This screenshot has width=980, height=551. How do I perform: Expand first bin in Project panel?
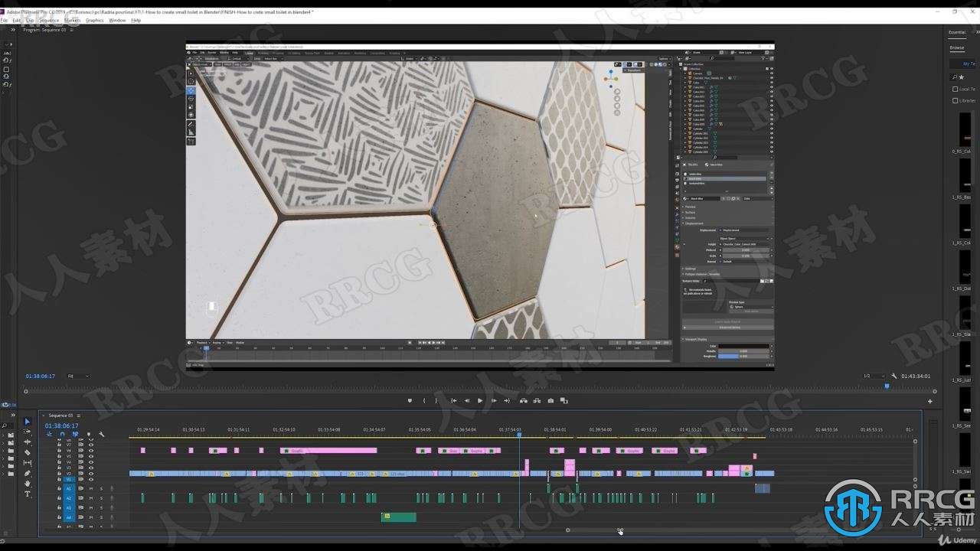[3, 435]
